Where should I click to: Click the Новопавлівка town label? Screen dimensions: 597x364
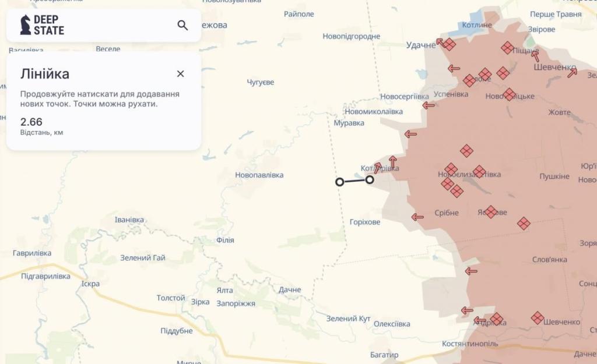pos(259,175)
